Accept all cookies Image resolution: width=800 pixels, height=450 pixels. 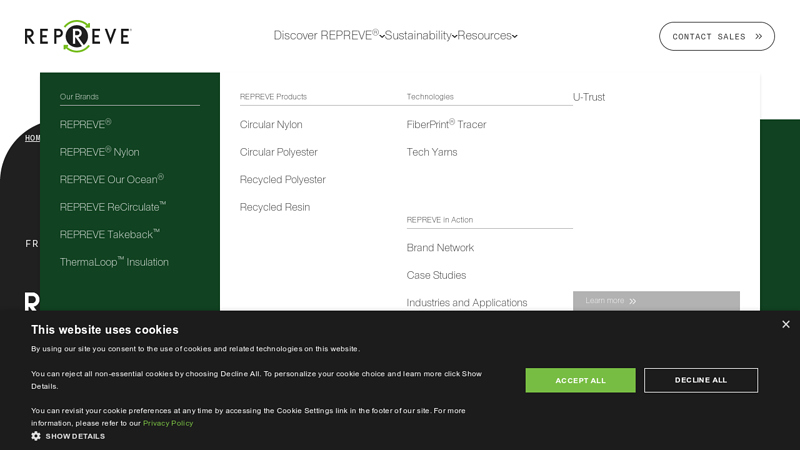[x=581, y=380]
